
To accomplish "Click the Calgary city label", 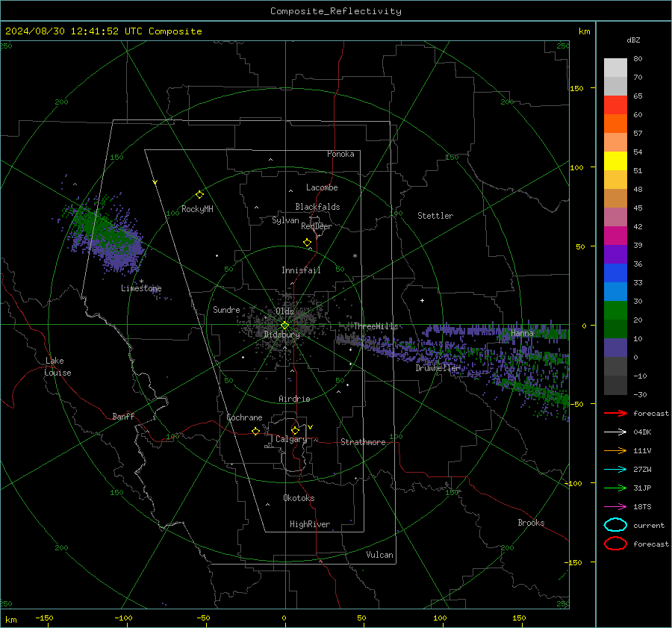I will click(x=291, y=439).
